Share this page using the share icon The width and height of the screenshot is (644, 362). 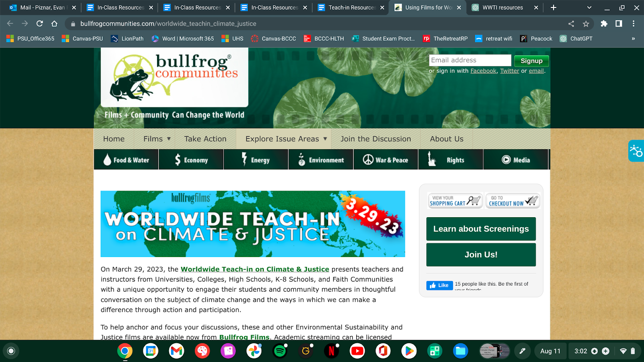click(x=571, y=24)
